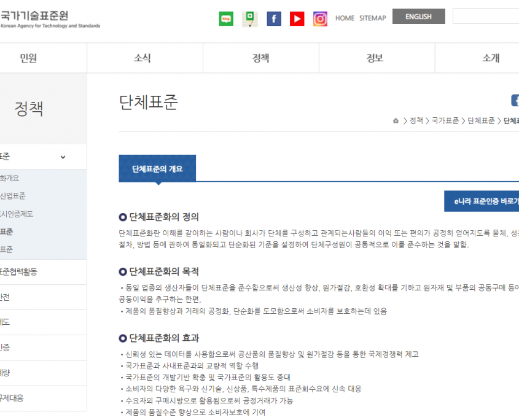Open the 정보 top menu

point(375,58)
